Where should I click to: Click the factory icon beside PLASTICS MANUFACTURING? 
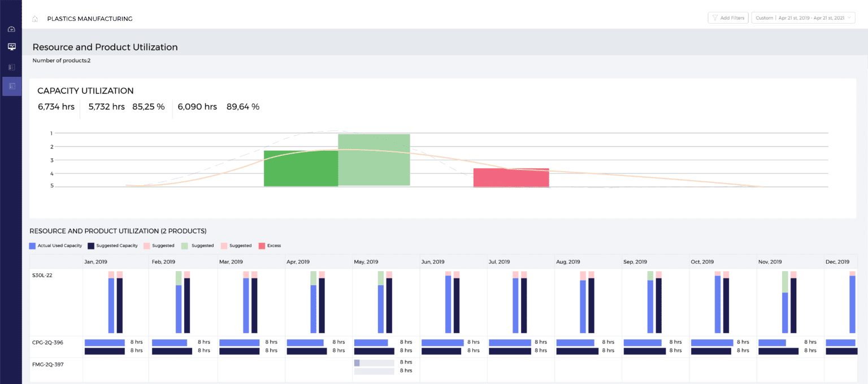pyautogui.click(x=34, y=18)
